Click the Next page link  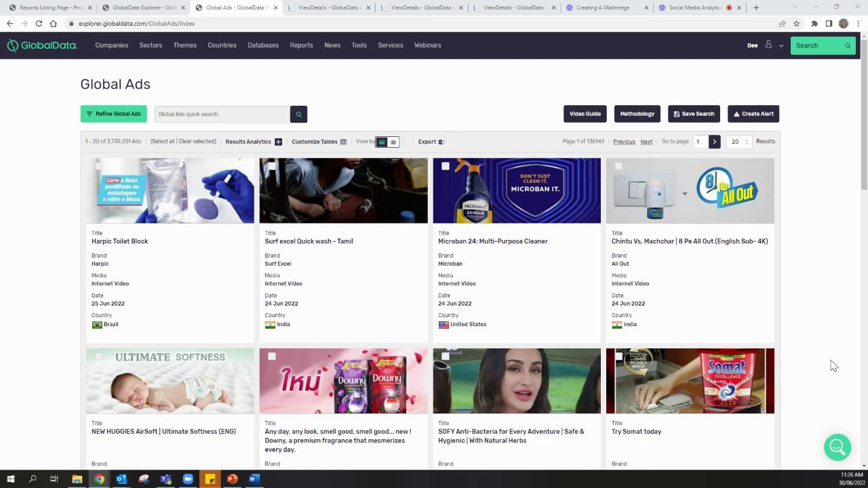pyautogui.click(x=646, y=142)
